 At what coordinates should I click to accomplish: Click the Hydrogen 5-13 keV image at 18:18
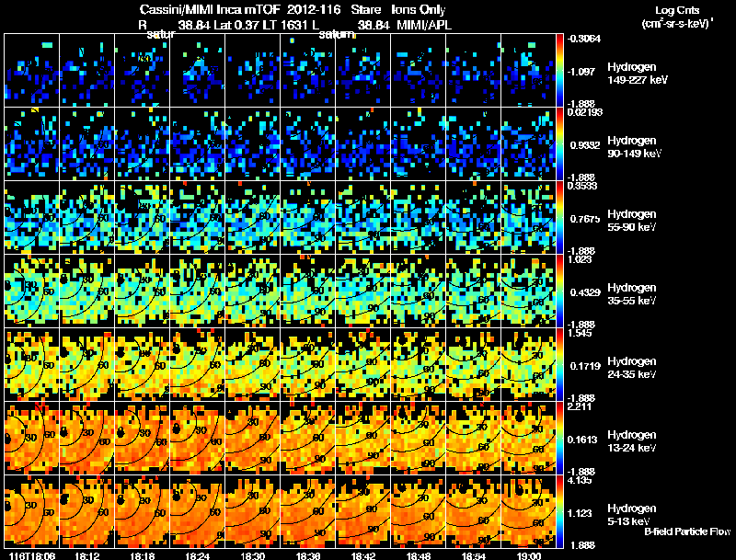coord(143,512)
